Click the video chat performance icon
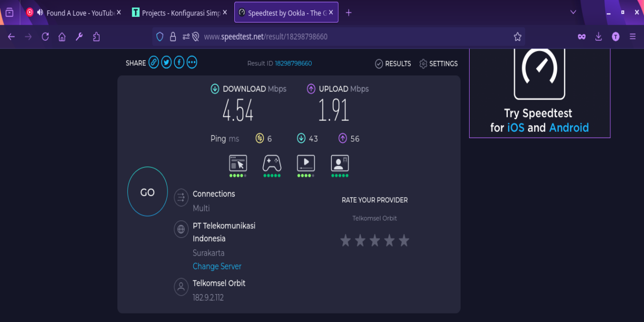This screenshot has height=322, width=644. coord(340,163)
